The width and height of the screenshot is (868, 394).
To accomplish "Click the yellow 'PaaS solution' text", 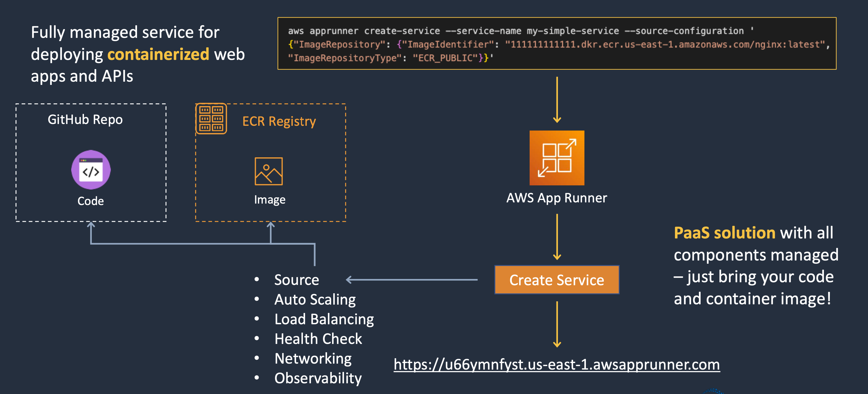I will [724, 233].
